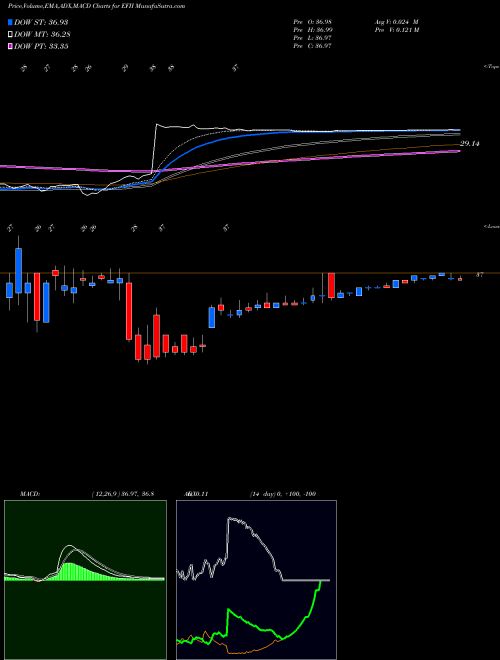The height and width of the screenshot is (660, 500).
Task: Click the large red candle at the price drop
Action: coord(129,311)
